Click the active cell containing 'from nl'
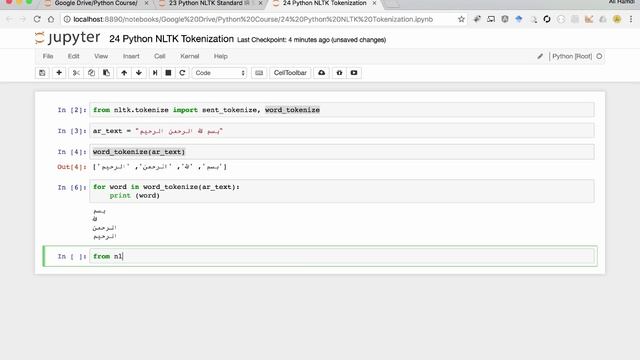 pos(342,256)
